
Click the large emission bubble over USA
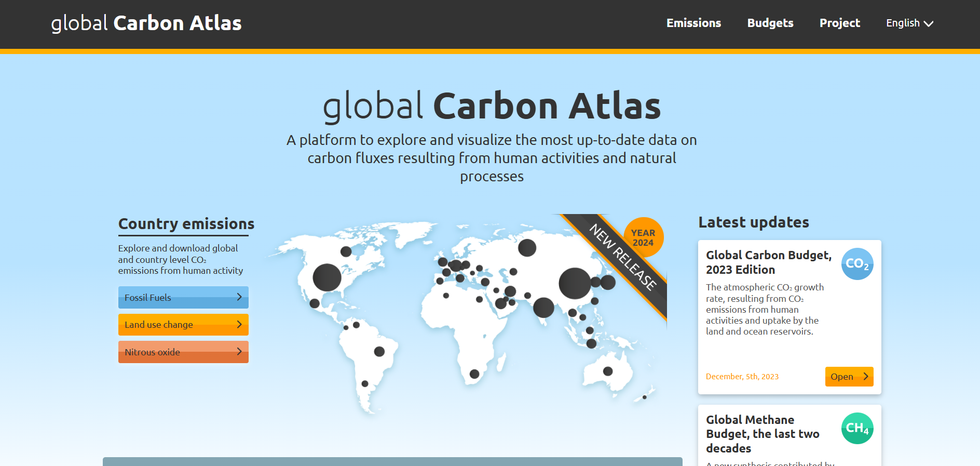(x=327, y=277)
